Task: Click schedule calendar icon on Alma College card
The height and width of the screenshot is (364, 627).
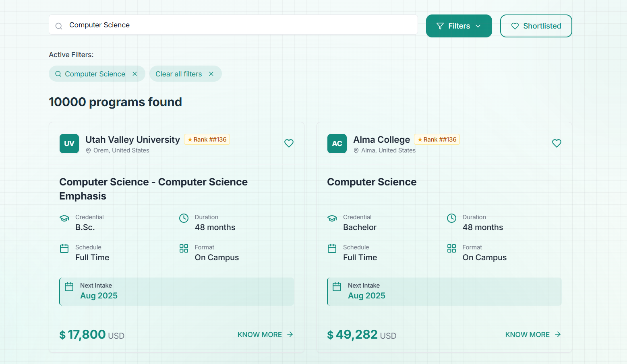Action: (x=332, y=248)
